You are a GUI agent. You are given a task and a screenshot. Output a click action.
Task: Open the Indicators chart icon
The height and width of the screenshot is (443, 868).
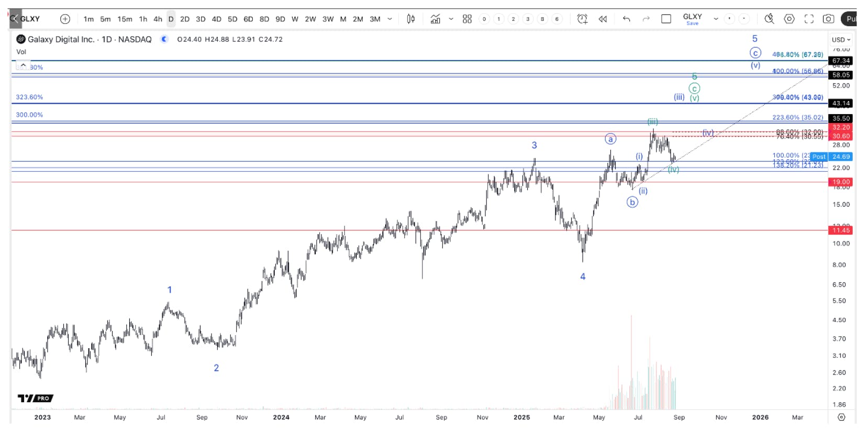point(436,19)
